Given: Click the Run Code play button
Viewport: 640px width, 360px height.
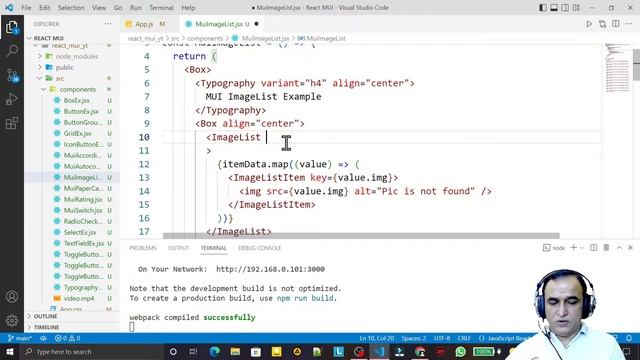Looking at the screenshot, I should (589, 24).
